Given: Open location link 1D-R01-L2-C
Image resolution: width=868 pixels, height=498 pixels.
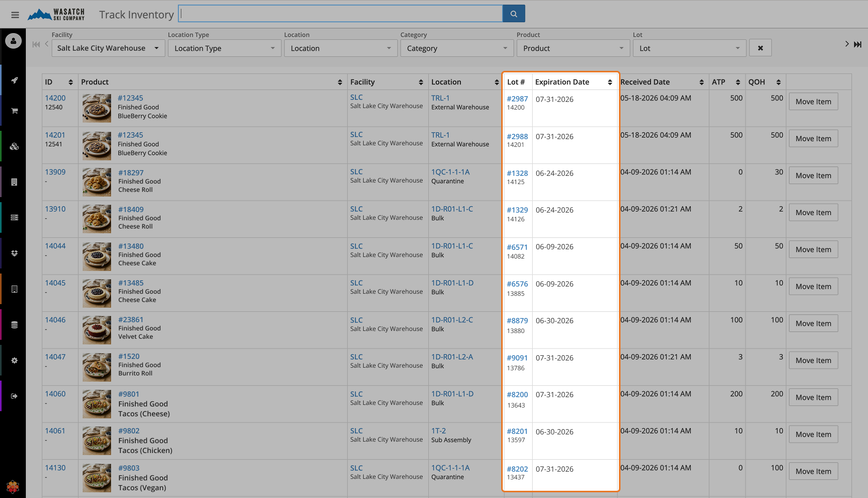Looking at the screenshot, I should click(x=452, y=320).
